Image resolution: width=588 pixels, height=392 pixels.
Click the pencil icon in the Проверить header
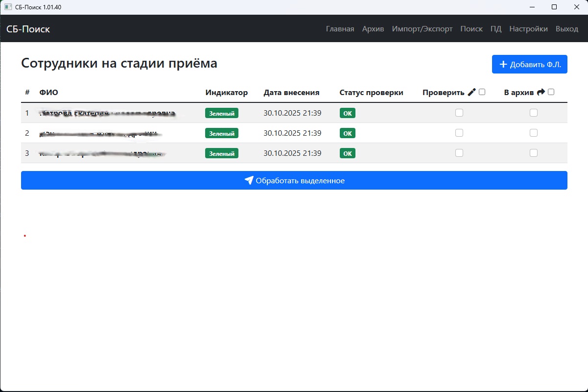coord(471,91)
